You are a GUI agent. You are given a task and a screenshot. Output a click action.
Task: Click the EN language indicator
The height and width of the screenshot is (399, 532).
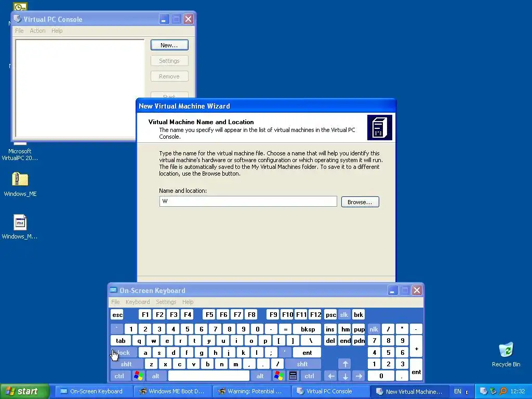(457, 391)
